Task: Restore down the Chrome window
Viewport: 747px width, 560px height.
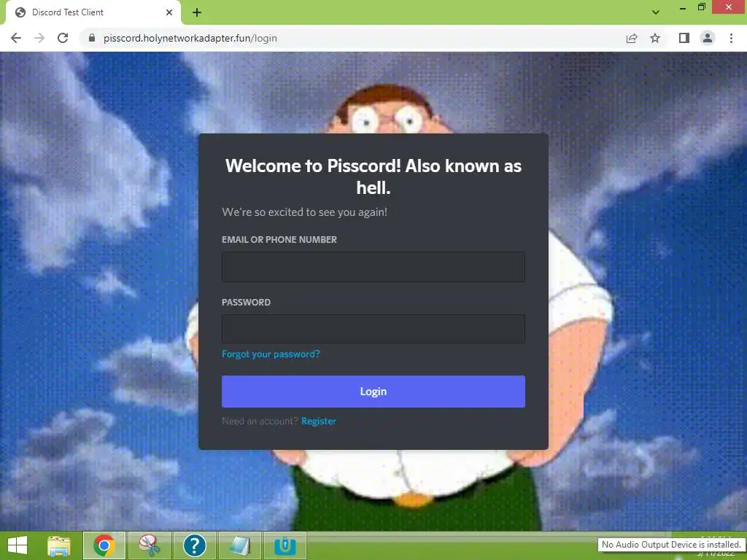Action: [x=702, y=7]
